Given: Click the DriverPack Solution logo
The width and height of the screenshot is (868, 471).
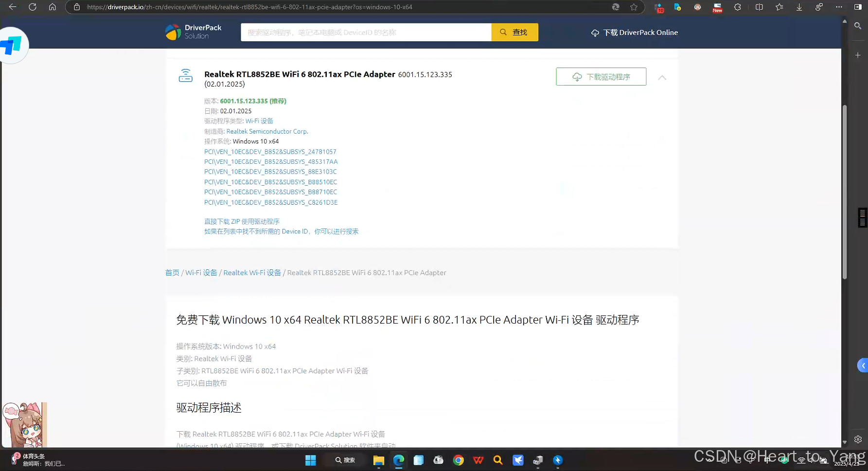Looking at the screenshot, I should [x=193, y=32].
